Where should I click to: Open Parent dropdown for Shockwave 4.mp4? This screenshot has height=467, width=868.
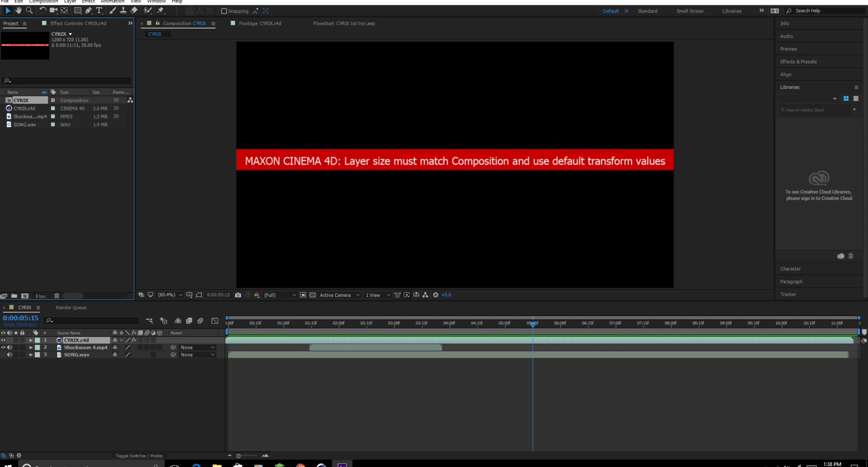click(x=198, y=348)
